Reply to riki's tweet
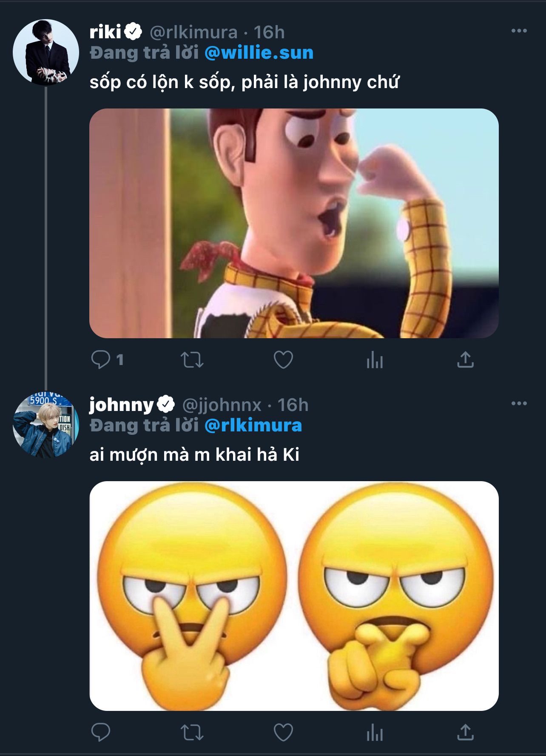The height and width of the screenshot is (756, 546). click(101, 360)
